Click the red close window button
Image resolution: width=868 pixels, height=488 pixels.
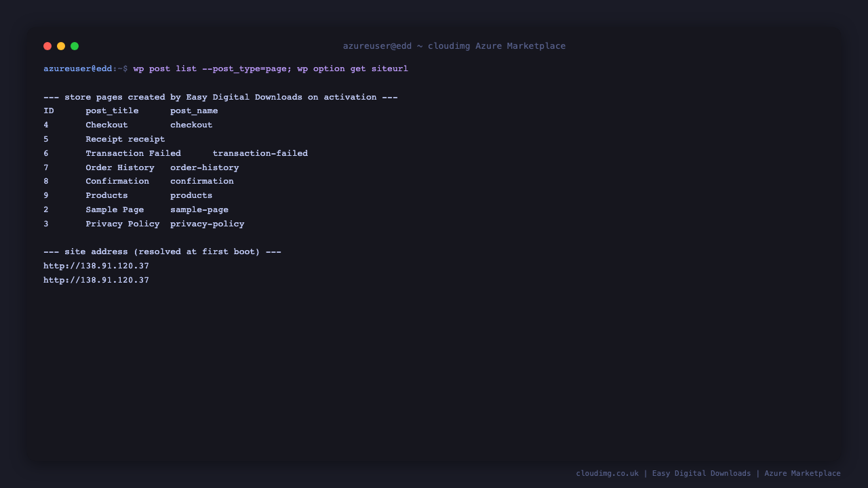pos(47,46)
